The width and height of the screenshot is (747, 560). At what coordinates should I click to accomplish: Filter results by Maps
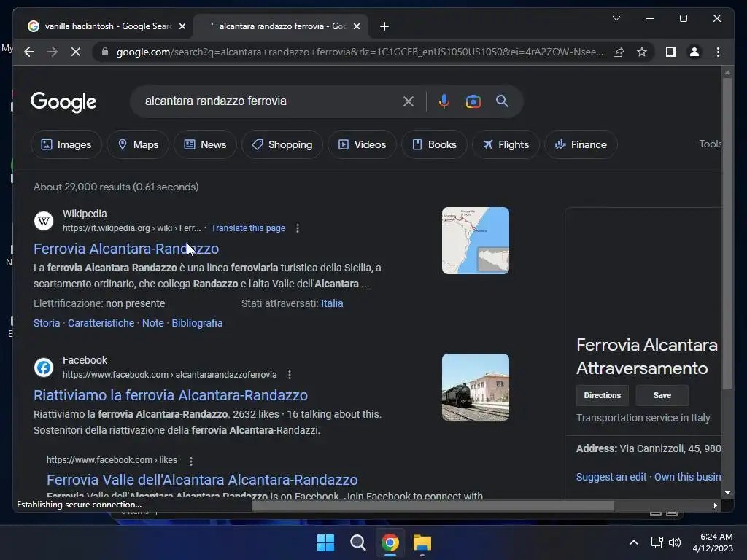(x=138, y=144)
